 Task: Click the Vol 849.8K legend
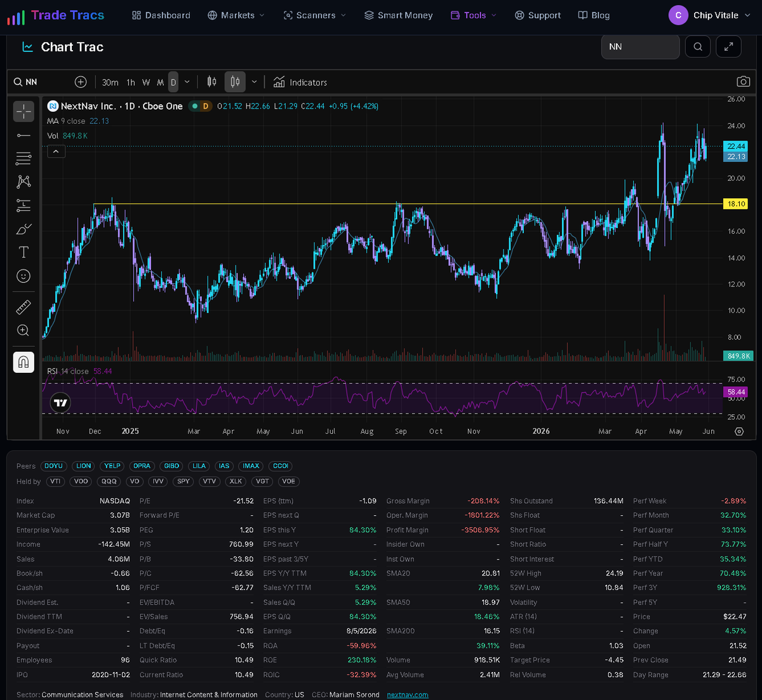coord(67,135)
